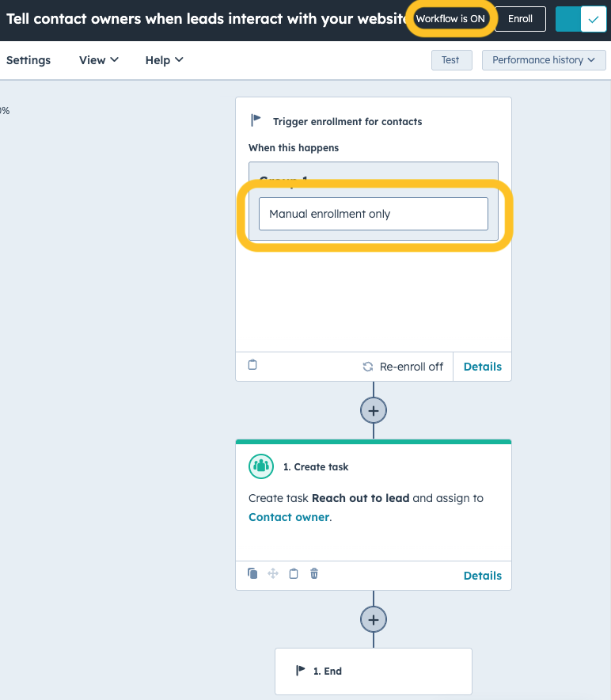This screenshot has height=700, width=611.
Task: Click the Enroll button
Action: (x=520, y=19)
